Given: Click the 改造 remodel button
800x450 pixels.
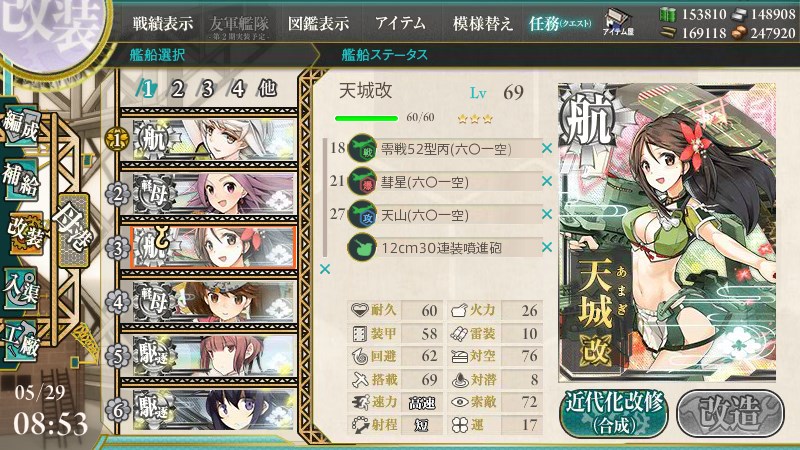Looking at the screenshot, I should [730, 413].
